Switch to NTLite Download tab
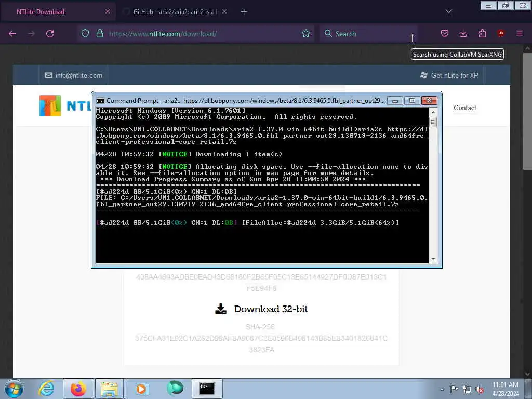The image size is (532, 399). point(58,12)
